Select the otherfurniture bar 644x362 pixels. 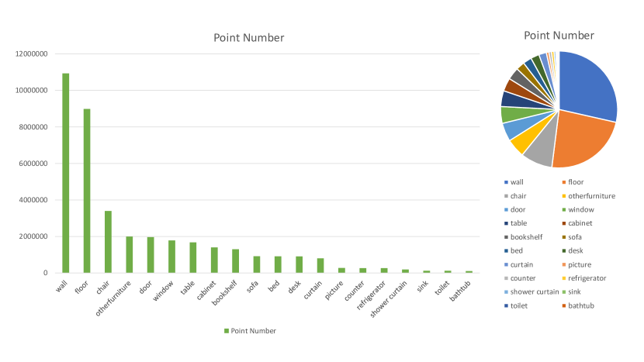pyautogui.click(x=130, y=254)
